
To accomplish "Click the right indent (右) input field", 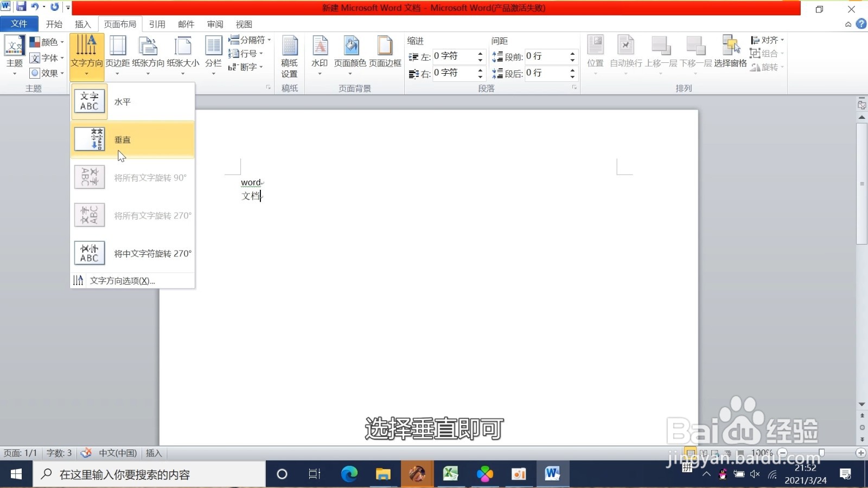I will pos(454,73).
